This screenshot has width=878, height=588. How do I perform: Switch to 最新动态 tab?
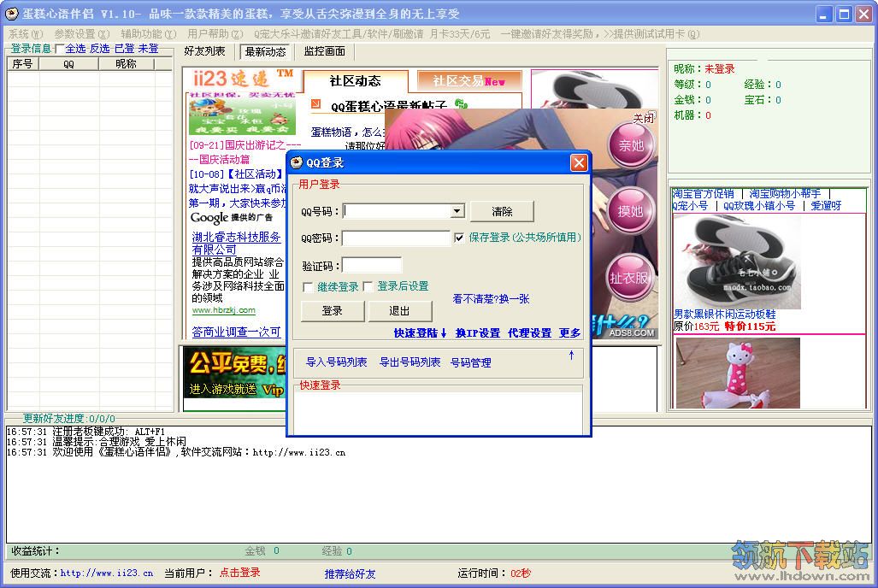click(265, 51)
